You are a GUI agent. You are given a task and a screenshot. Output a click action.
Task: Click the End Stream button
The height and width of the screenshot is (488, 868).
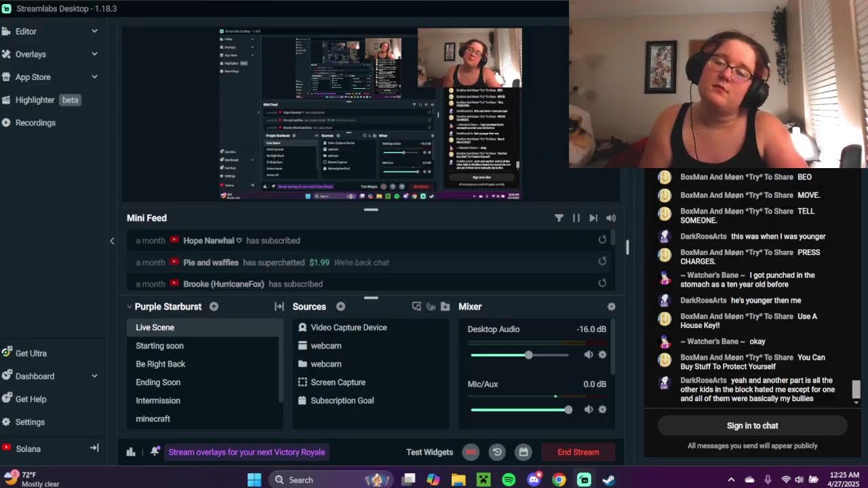click(578, 452)
